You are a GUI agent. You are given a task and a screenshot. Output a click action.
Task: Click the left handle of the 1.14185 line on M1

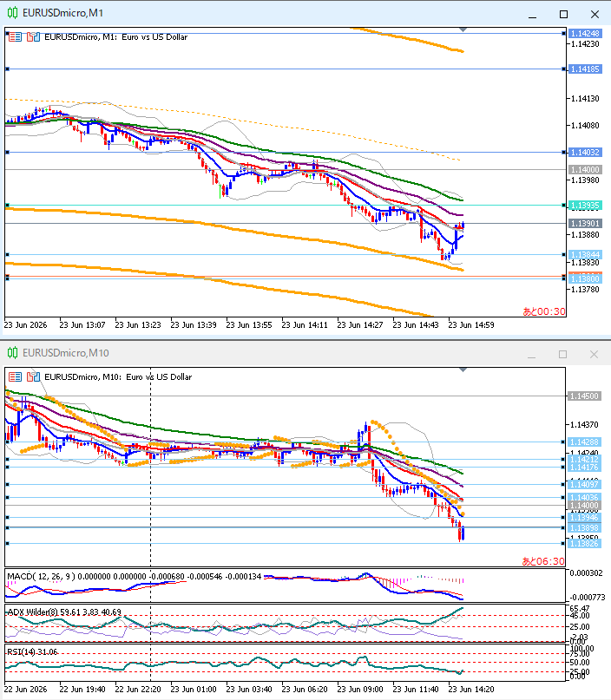click(x=7, y=69)
